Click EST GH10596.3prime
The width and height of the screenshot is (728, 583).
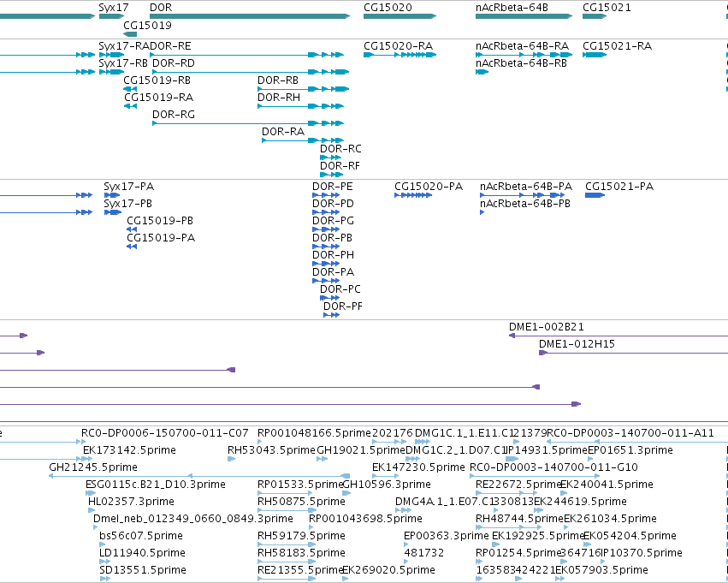[346, 493]
